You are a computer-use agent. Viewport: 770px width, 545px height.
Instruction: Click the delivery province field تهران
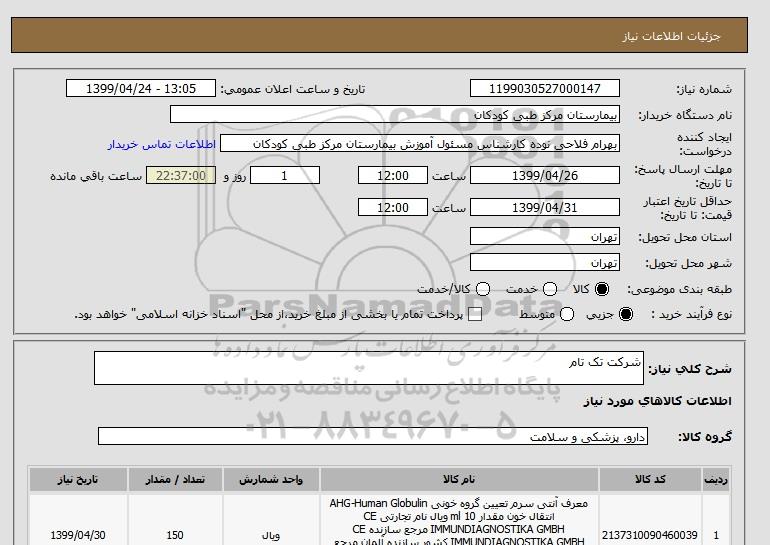545,236
